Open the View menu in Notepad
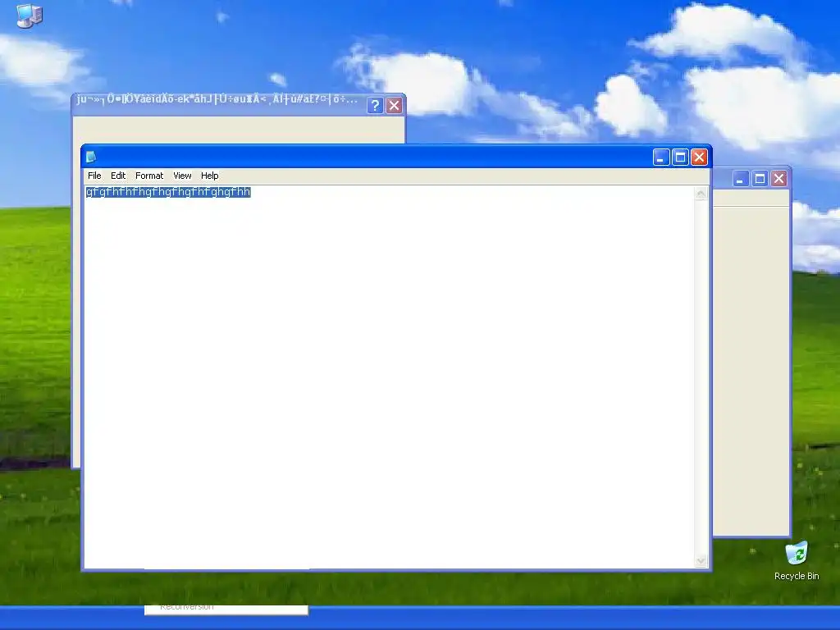This screenshot has height=630, width=840. [x=182, y=176]
